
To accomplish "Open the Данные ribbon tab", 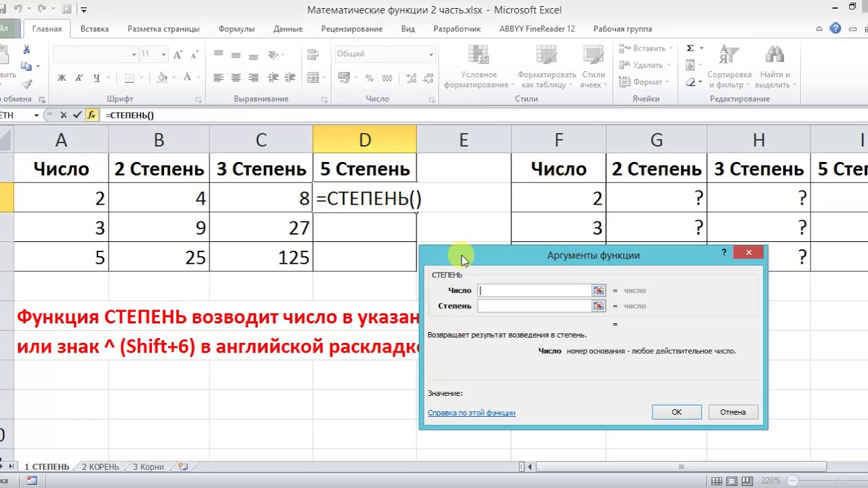I will point(288,29).
